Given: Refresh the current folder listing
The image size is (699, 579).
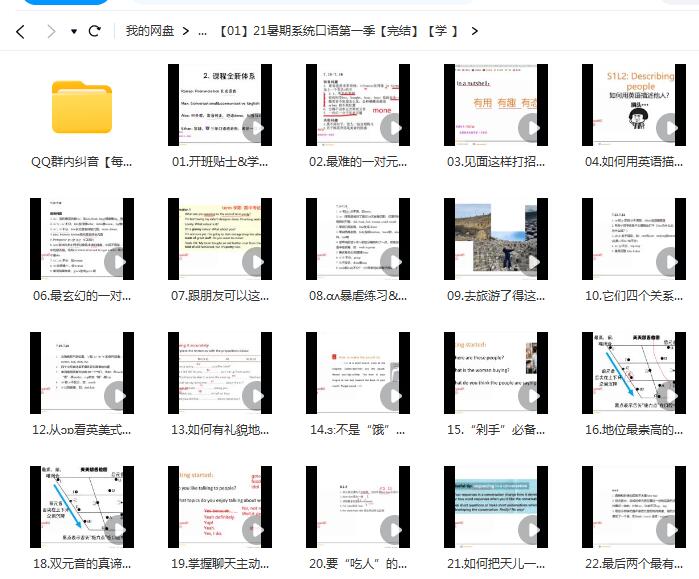Looking at the screenshot, I should pos(95,31).
